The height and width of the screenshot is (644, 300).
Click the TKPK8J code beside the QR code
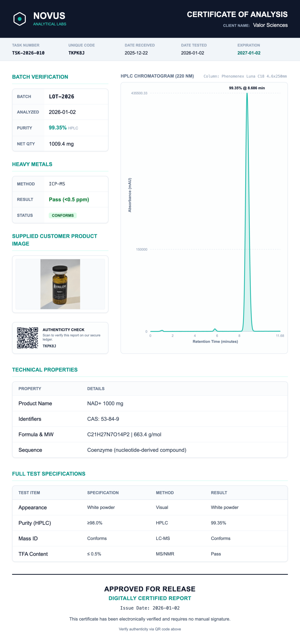point(49,346)
